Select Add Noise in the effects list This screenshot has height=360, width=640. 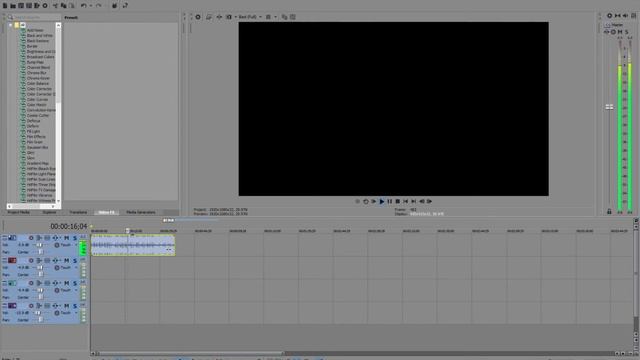[x=35, y=30]
